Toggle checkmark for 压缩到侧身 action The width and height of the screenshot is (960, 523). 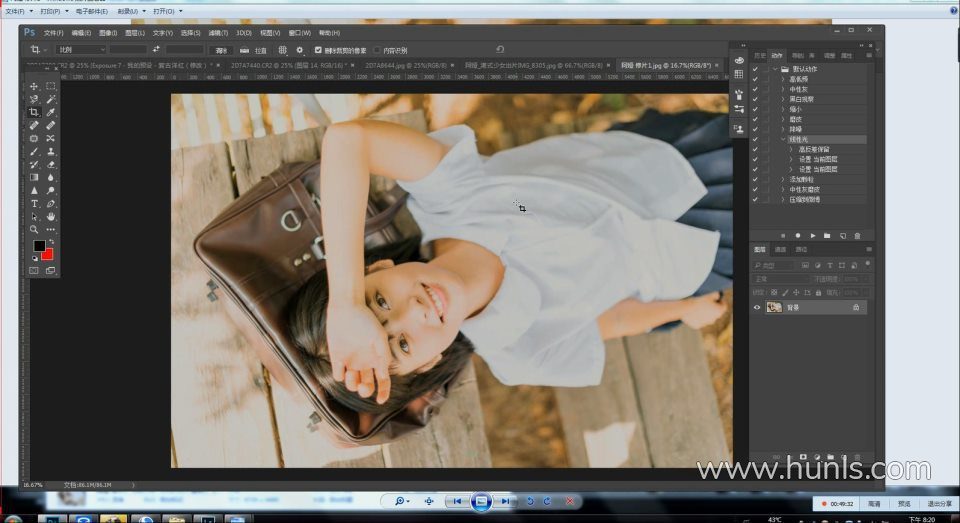click(755, 200)
